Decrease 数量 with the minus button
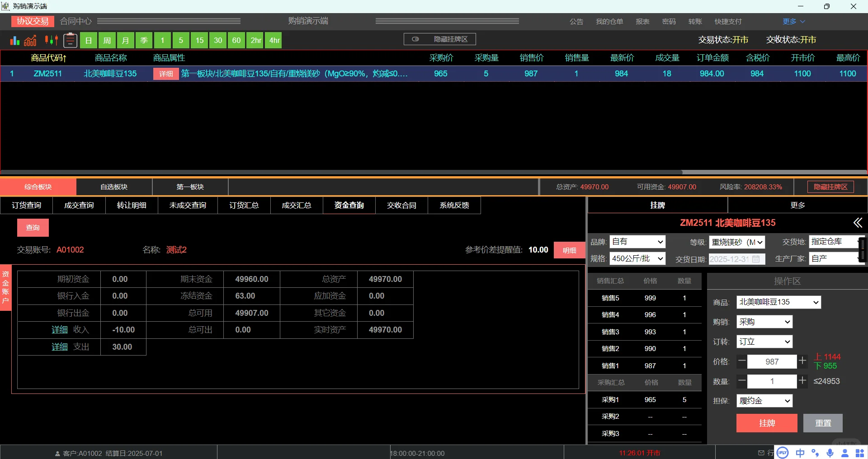The width and height of the screenshot is (868, 459). click(742, 381)
